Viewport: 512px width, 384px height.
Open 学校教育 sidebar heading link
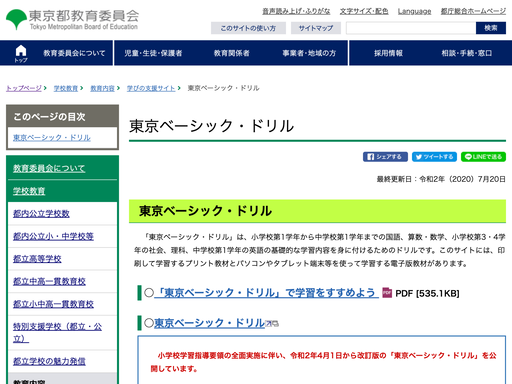(x=29, y=191)
